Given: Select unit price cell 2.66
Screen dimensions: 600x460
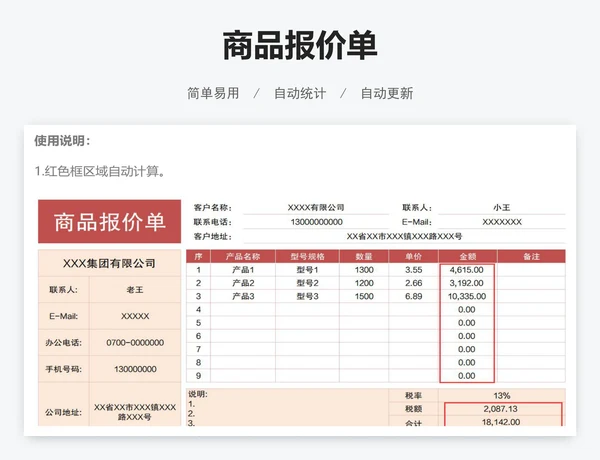Looking at the screenshot, I should pos(413,283).
